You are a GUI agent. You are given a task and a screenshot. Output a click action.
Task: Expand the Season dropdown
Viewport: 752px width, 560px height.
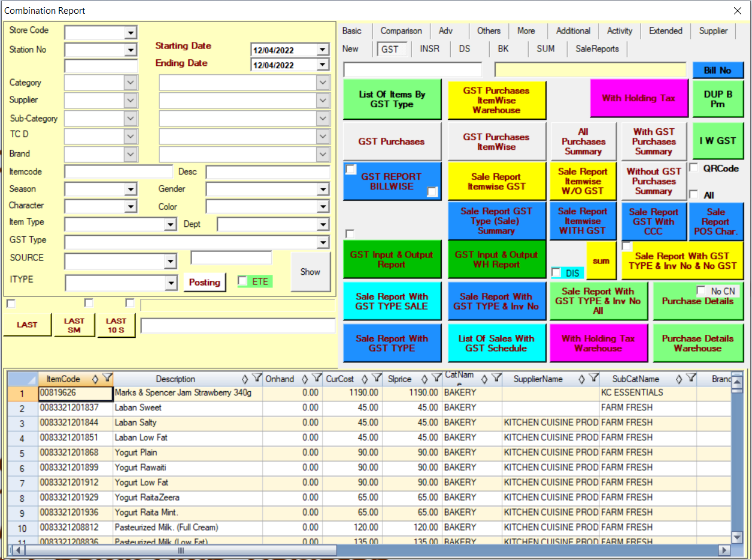pyautogui.click(x=131, y=190)
